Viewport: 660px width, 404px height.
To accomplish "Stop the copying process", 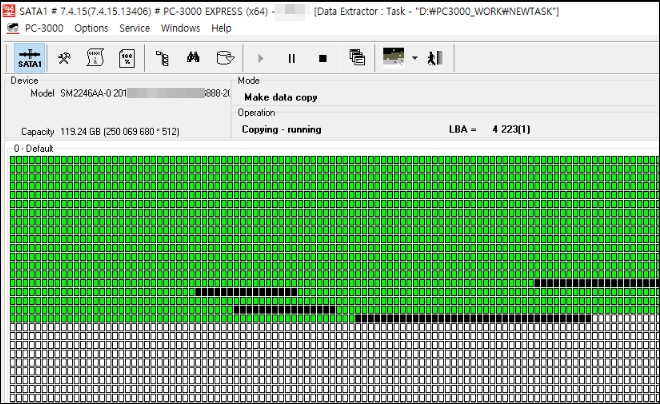I will (x=323, y=58).
